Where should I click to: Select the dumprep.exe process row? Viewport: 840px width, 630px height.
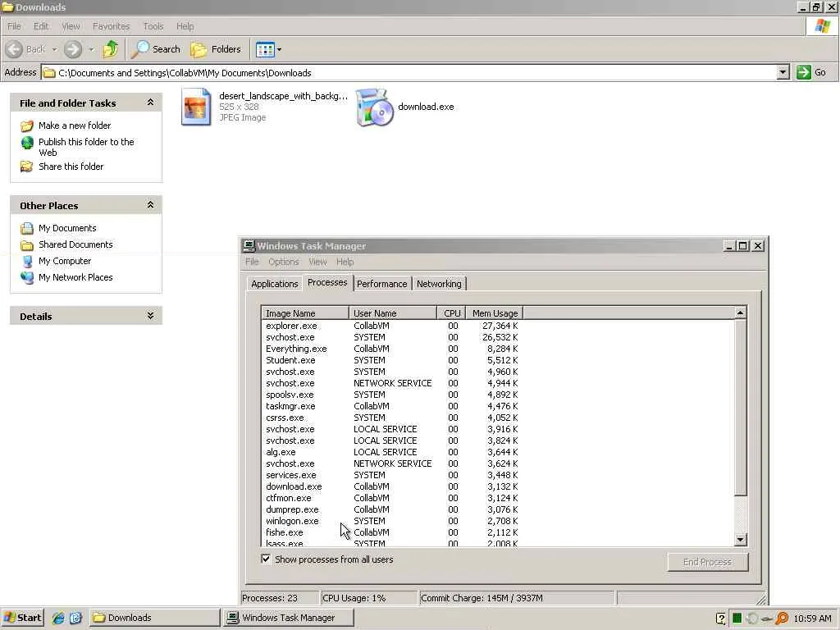tap(498, 509)
